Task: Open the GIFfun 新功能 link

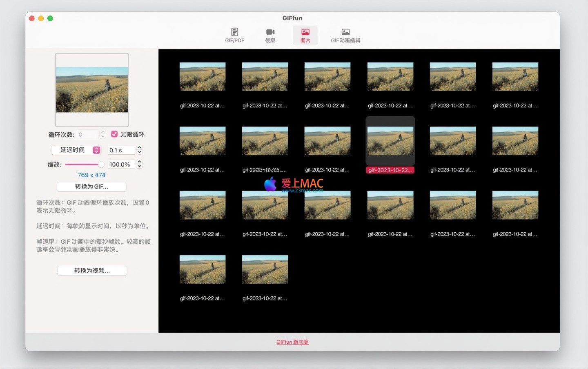Action: click(x=292, y=342)
